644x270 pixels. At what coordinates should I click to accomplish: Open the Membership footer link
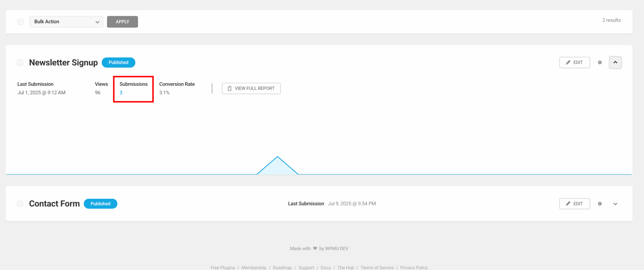pos(254,267)
